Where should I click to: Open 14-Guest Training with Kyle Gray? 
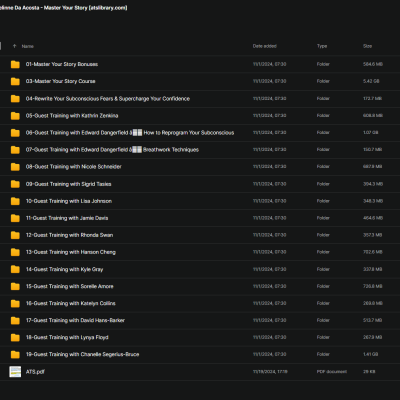click(65, 269)
